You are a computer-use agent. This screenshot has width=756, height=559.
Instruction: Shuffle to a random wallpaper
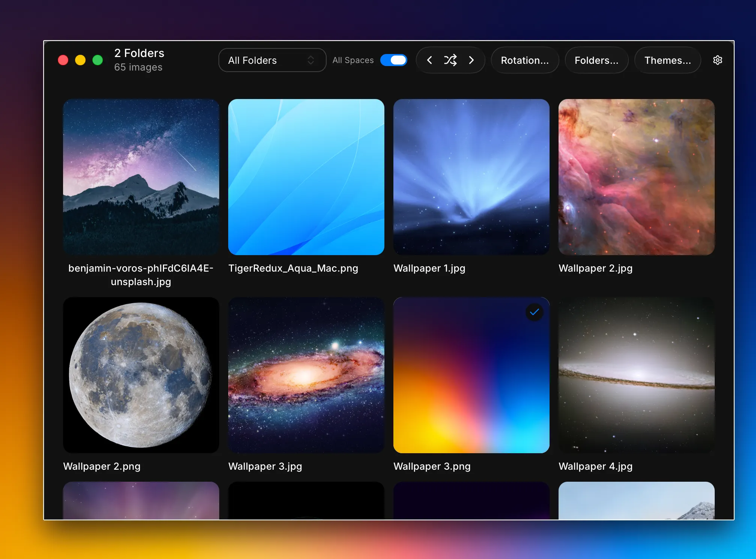[x=450, y=60]
